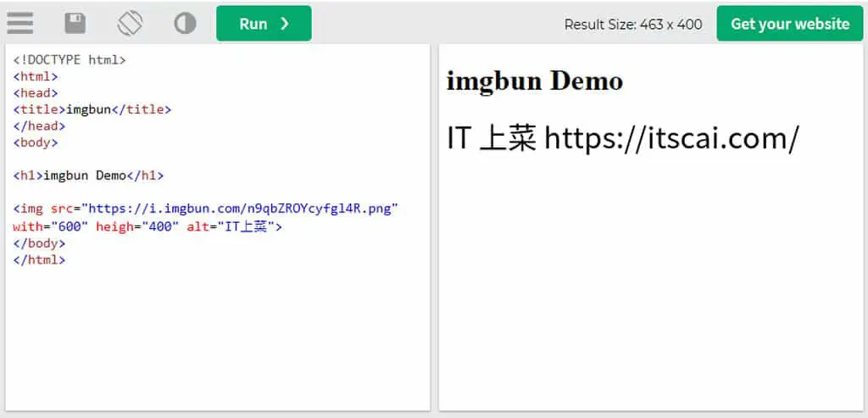Click the itscai.com image in the result pane
Viewport: 868px width, 418px height.
click(x=623, y=138)
